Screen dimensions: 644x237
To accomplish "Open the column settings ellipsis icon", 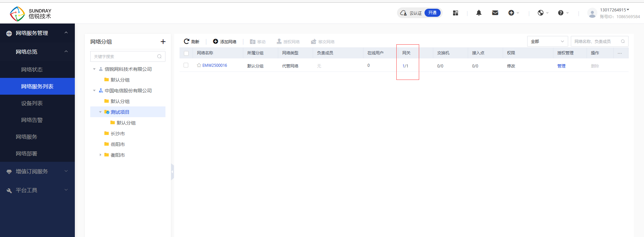I will pos(620,53).
